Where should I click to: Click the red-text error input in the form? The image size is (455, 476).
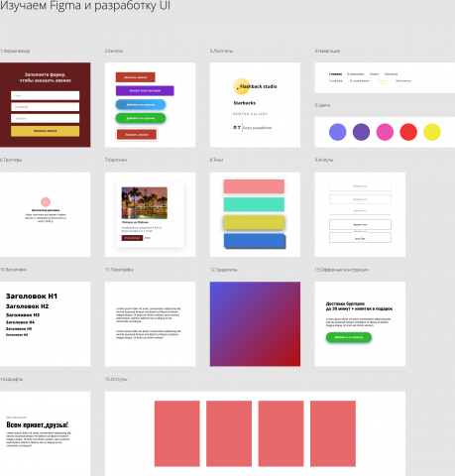click(x=46, y=107)
